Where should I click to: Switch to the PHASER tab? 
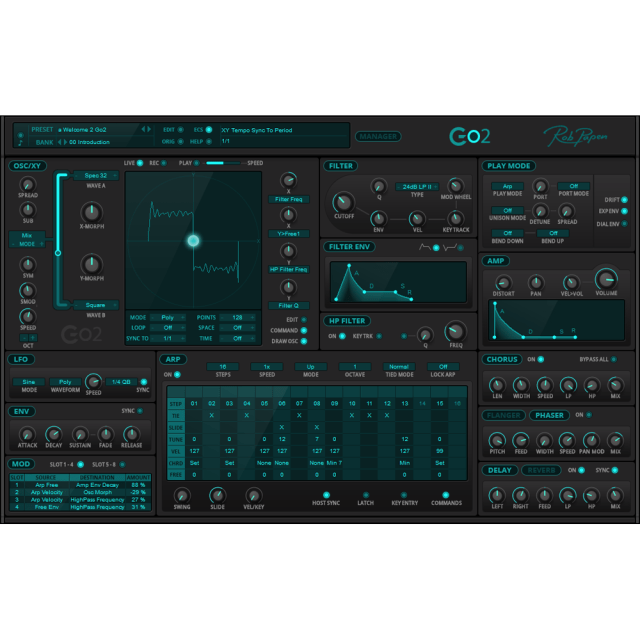[549, 415]
